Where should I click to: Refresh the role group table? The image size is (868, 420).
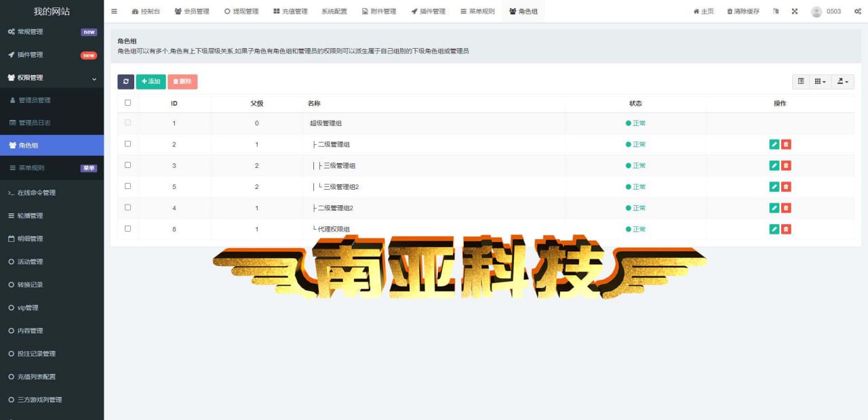(x=125, y=81)
